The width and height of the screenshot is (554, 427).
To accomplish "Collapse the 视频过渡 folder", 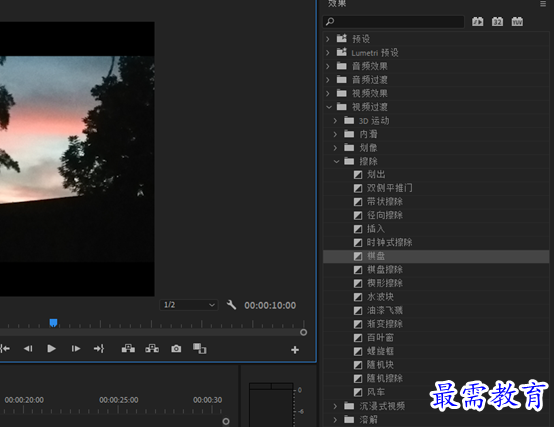I will tap(329, 107).
